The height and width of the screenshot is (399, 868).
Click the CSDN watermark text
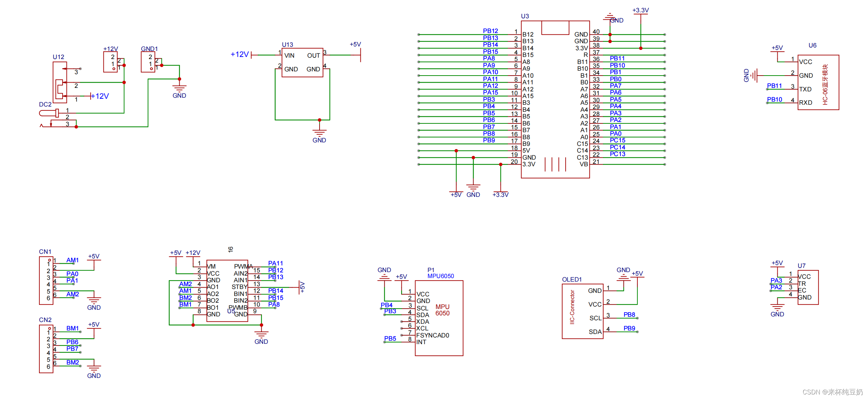click(832, 392)
